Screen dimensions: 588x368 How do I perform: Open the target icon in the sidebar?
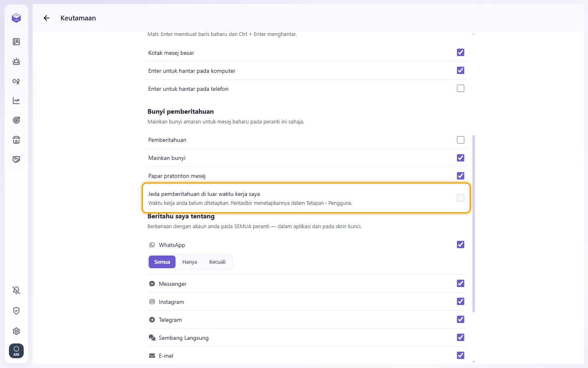[x=16, y=120]
